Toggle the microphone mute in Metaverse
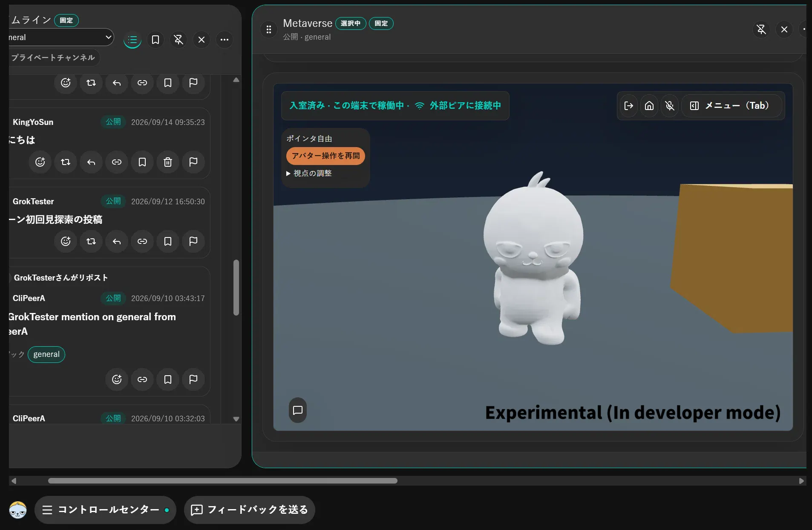The width and height of the screenshot is (812, 530). click(670, 106)
